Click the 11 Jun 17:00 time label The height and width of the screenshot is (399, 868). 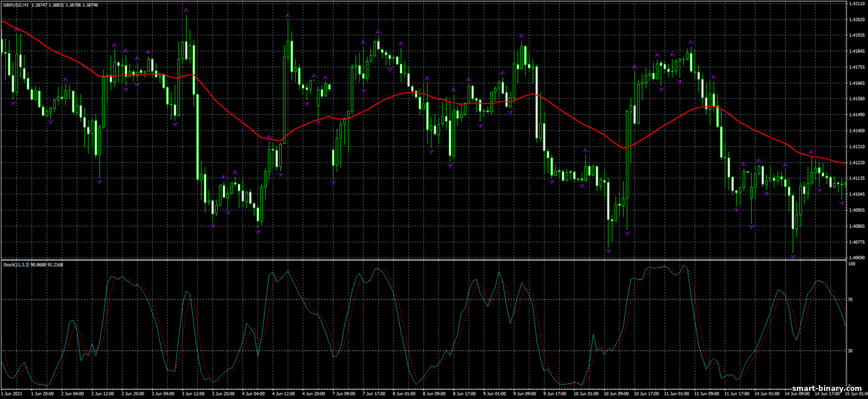735,394
